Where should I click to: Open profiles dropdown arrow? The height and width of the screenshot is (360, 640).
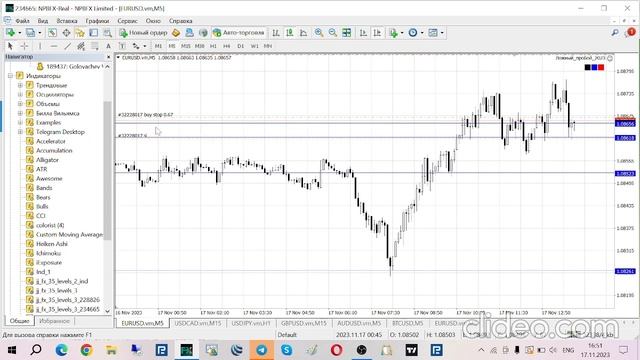pos(40,33)
